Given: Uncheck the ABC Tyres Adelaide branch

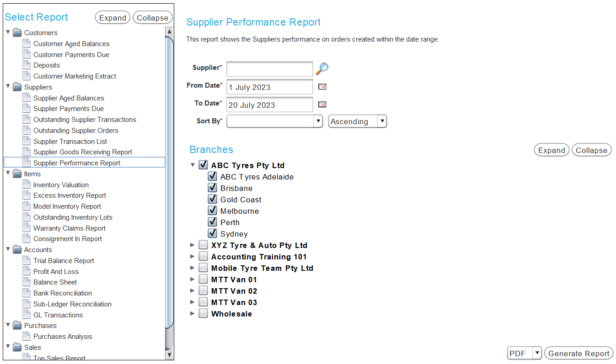Looking at the screenshot, I should click(212, 177).
